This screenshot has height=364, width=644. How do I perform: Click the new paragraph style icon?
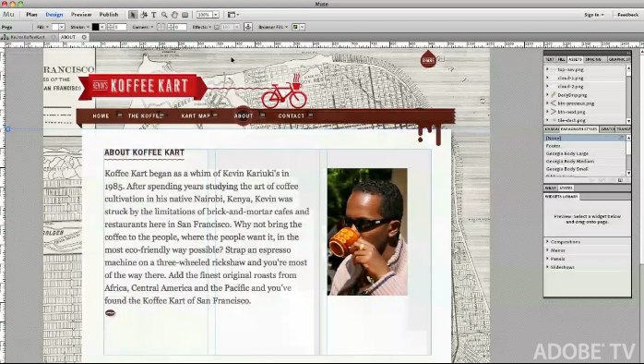(x=620, y=180)
